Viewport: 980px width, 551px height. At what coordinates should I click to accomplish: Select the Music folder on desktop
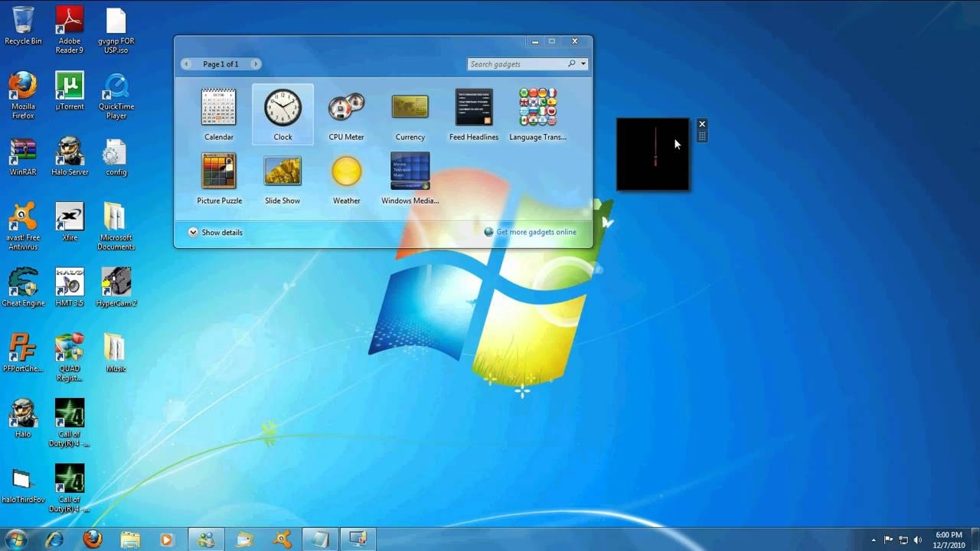point(116,353)
